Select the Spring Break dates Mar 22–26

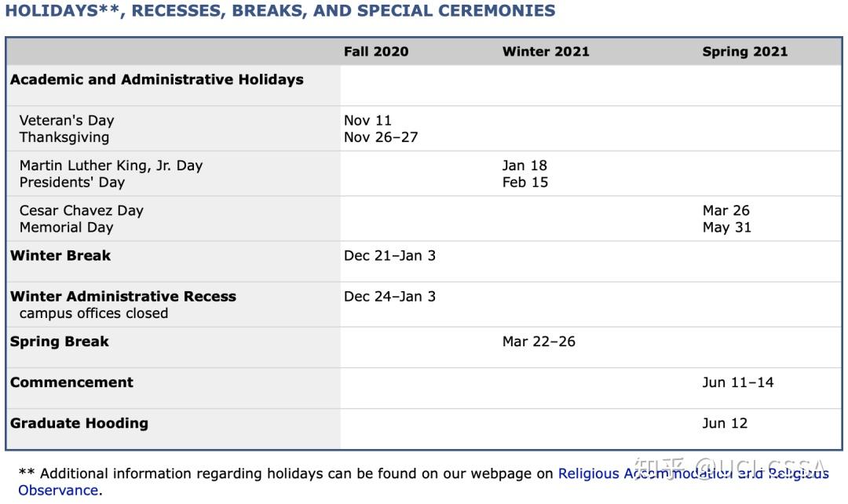coord(539,342)
